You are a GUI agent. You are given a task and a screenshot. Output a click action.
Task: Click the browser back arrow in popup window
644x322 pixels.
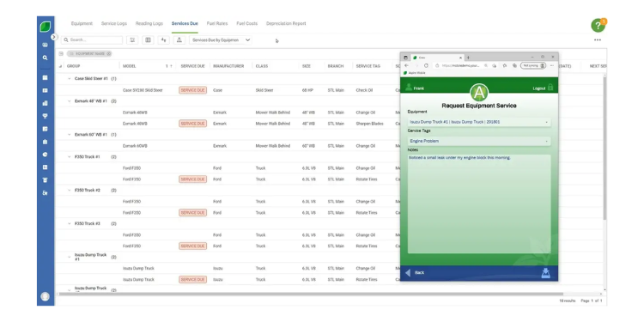click(x=407, y=66)
